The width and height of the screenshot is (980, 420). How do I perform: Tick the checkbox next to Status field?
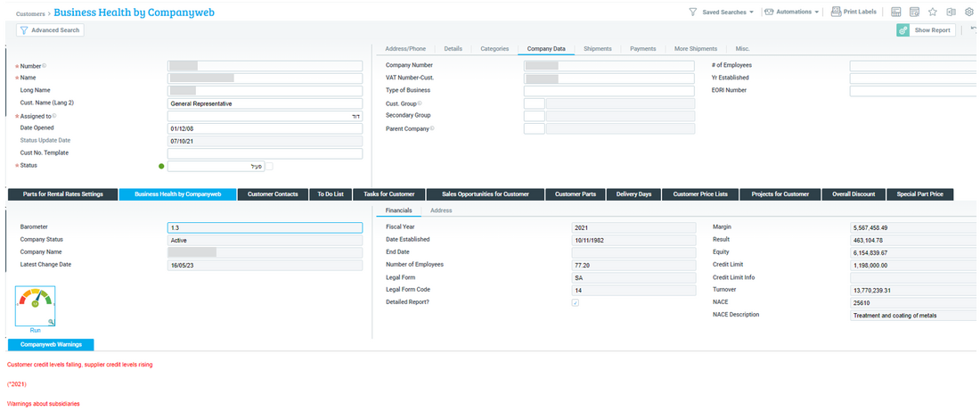click(x=270, y=166)
